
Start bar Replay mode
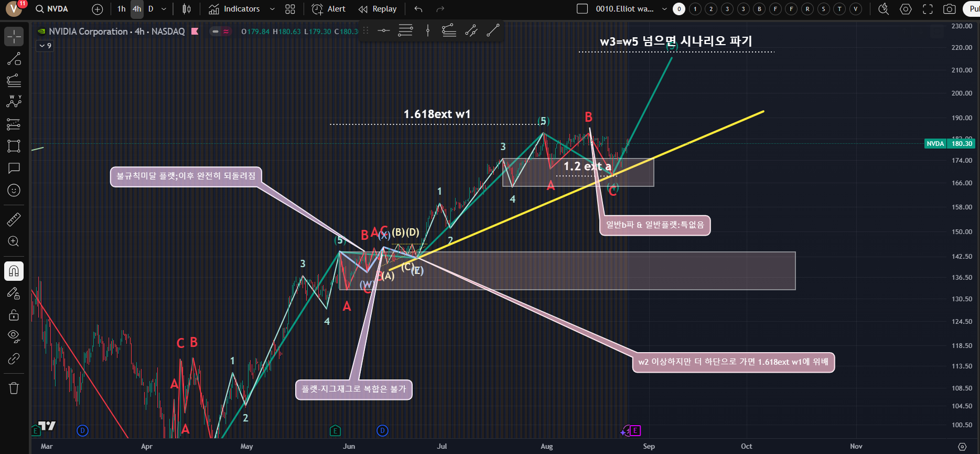click(x=378, y=9)
